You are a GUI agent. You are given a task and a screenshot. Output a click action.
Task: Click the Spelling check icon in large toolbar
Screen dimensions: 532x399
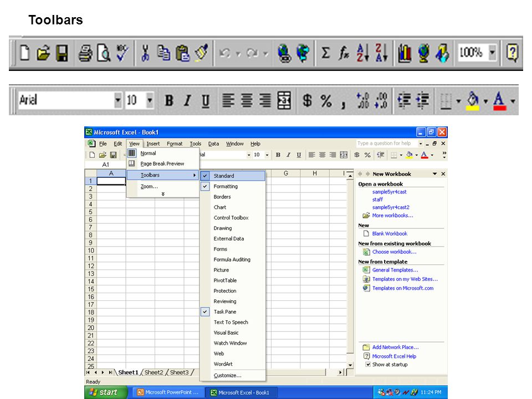pyautogui.click(x=122, y=53)
